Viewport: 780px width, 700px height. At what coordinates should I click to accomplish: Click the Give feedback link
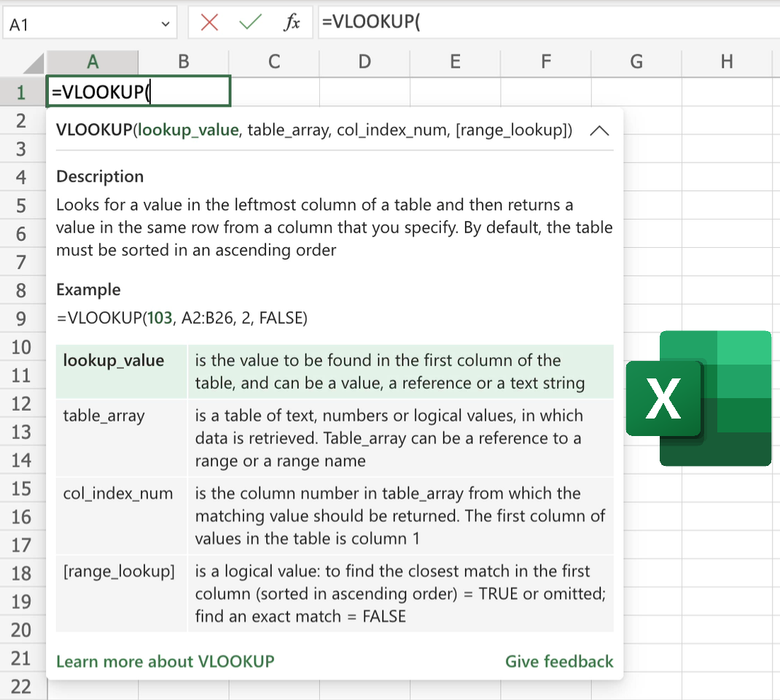559,661
